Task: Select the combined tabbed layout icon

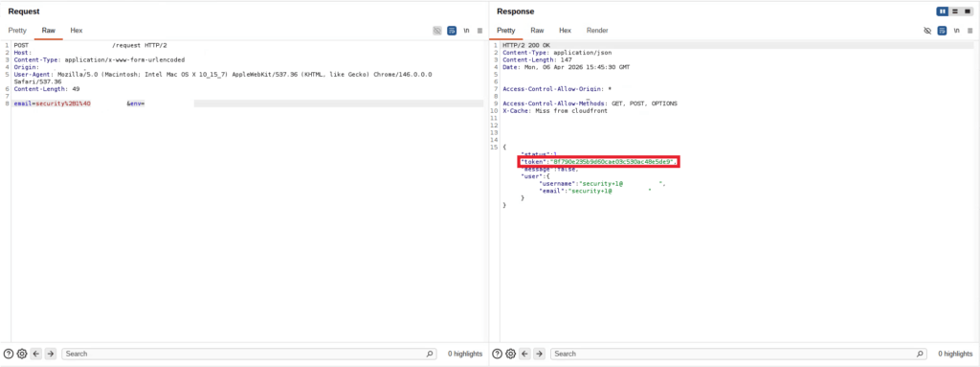Action: 968,11
